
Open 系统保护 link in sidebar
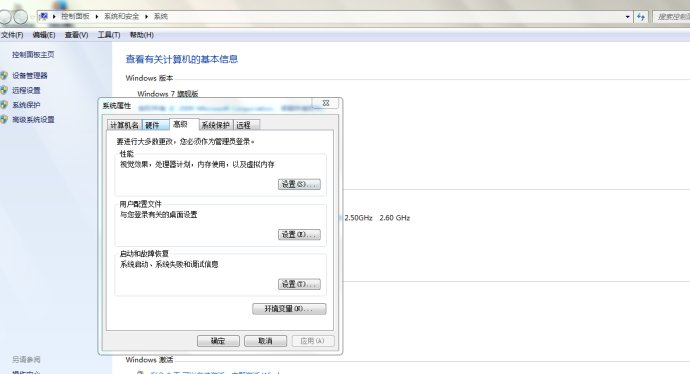coord(26,105)
